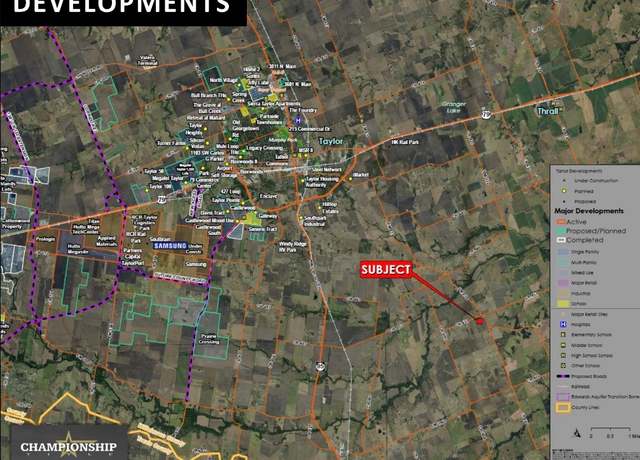Select the blue SAMSUNG logo label
Viewport: 640px width, 460px height.
pos(170,246)
